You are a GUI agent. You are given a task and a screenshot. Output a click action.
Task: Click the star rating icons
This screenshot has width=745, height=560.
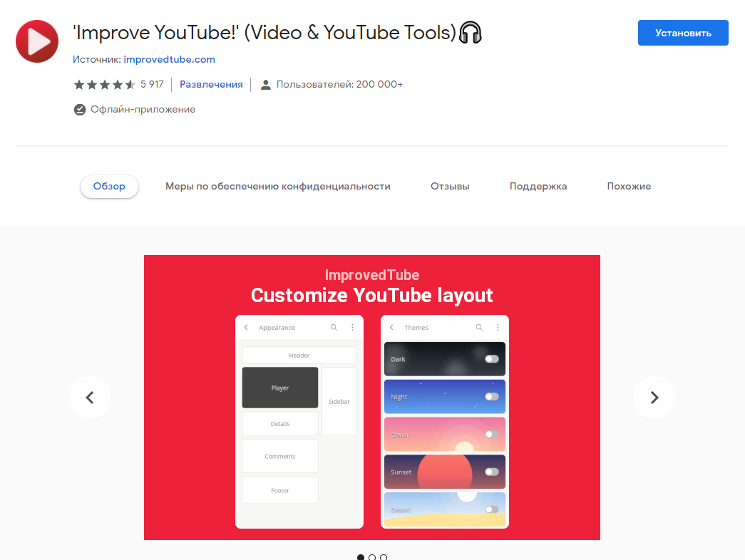tap(105, 85)
